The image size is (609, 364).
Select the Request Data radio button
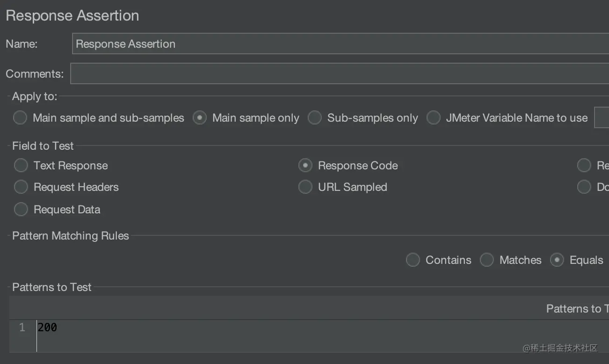click(21, 209)
